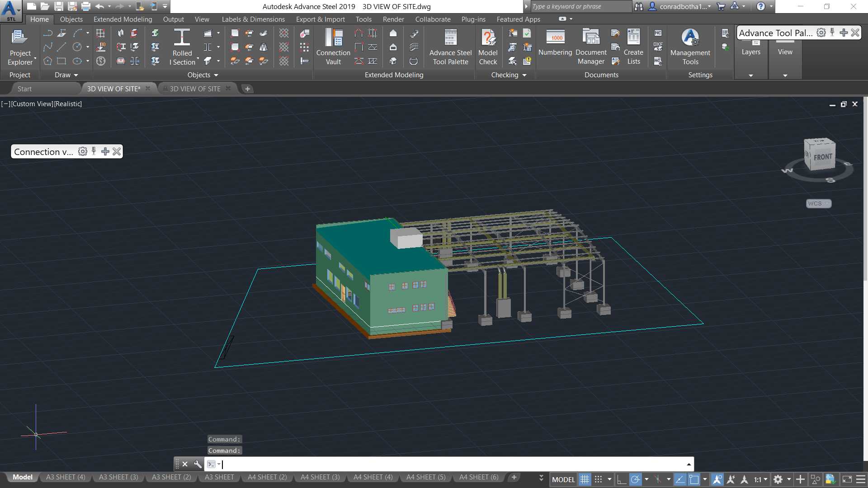
Task: Open Advance Steel Tool Palette
Action: click(450, 47)
